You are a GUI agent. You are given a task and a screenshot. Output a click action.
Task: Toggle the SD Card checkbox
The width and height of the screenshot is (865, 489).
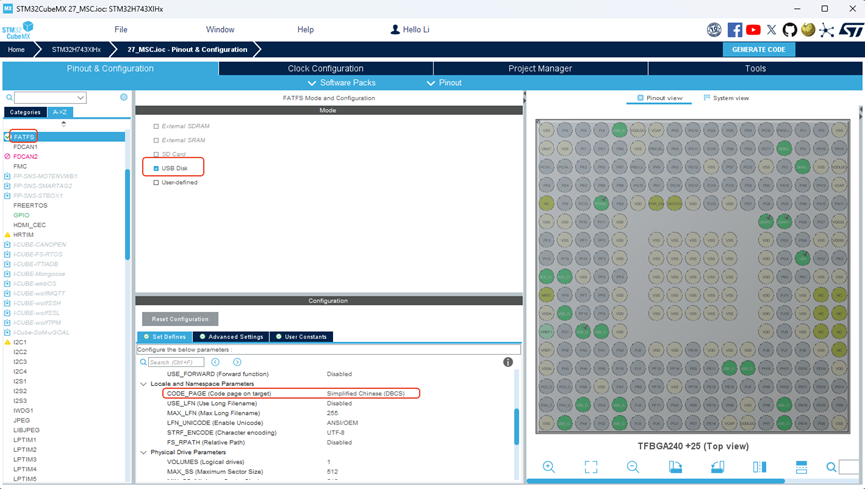156,155
